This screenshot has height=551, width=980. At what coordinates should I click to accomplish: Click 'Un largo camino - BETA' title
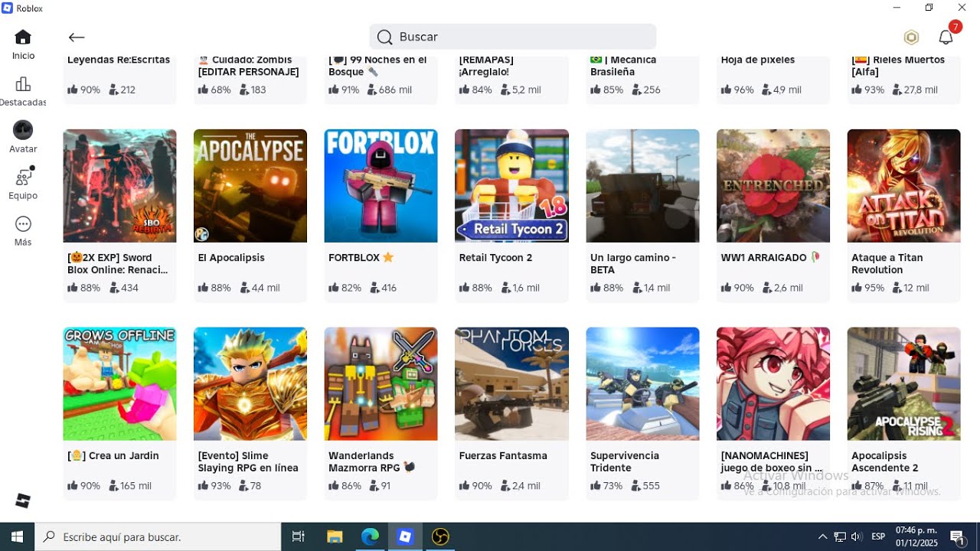633,264
